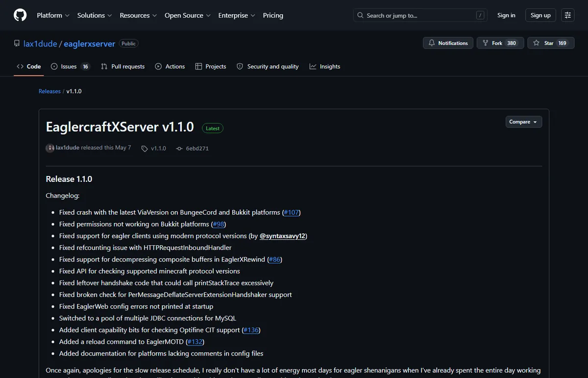Click the Sign up button
This screenshot has width=588, height=378.
pos(540,15)
